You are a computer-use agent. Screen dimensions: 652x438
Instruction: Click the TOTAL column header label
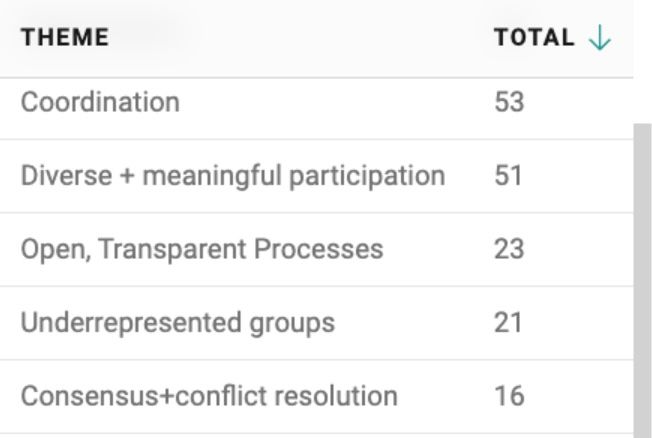[x=534, y=37]
